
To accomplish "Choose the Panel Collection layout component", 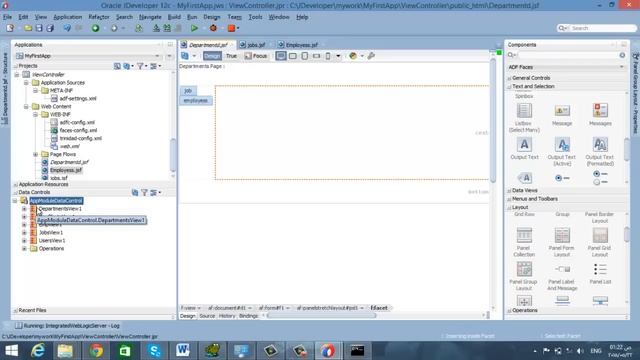I will [x=524, y=242].
